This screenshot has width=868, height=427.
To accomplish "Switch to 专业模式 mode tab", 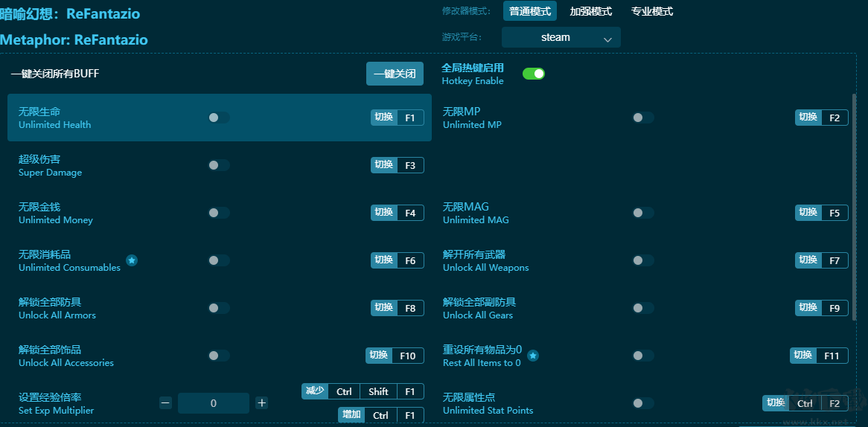I will 652,11.
